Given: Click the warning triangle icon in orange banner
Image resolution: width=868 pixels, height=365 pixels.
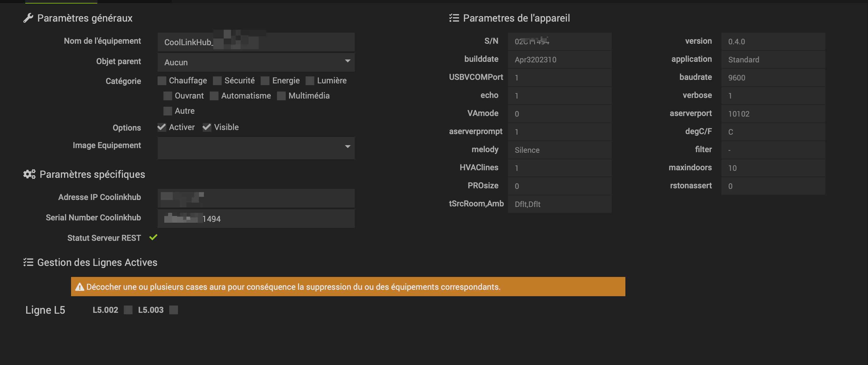Looking at the screenshot, I should click(x=80, y=287).
